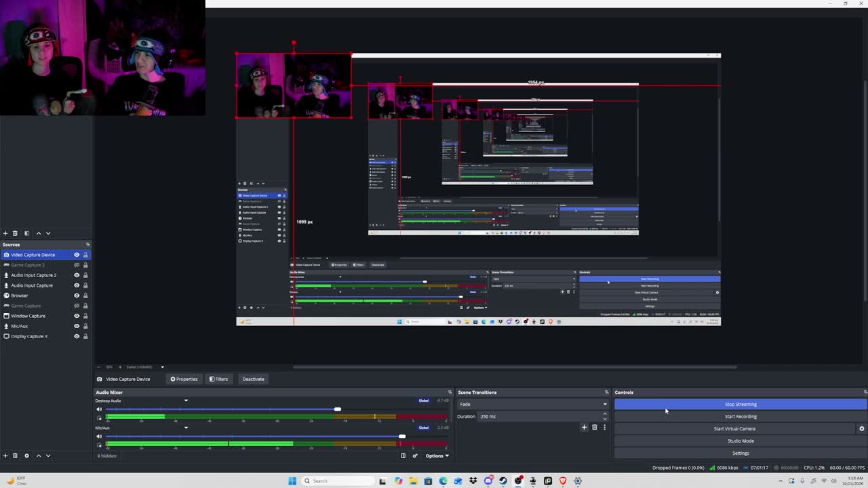Viewport: 868px width, 488px height.
Task: Pop out the Audio Mixer dock icon
Action: coord(450,392)
